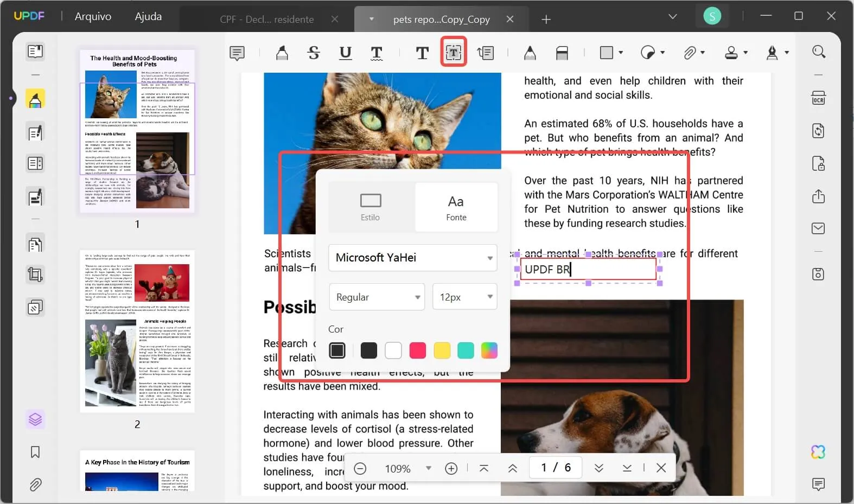The image size is (854, 504).
Task: Open the Ajuda menu
Action: tap(148, 17)
